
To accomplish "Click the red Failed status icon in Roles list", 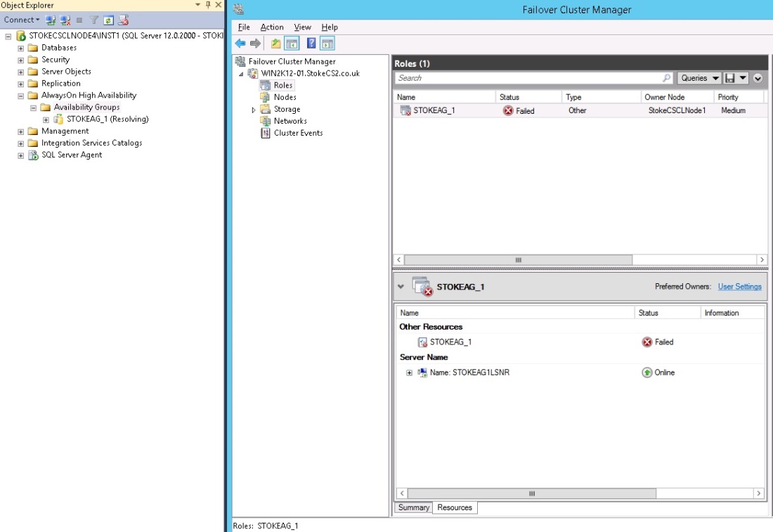I will tap(508, 110).
